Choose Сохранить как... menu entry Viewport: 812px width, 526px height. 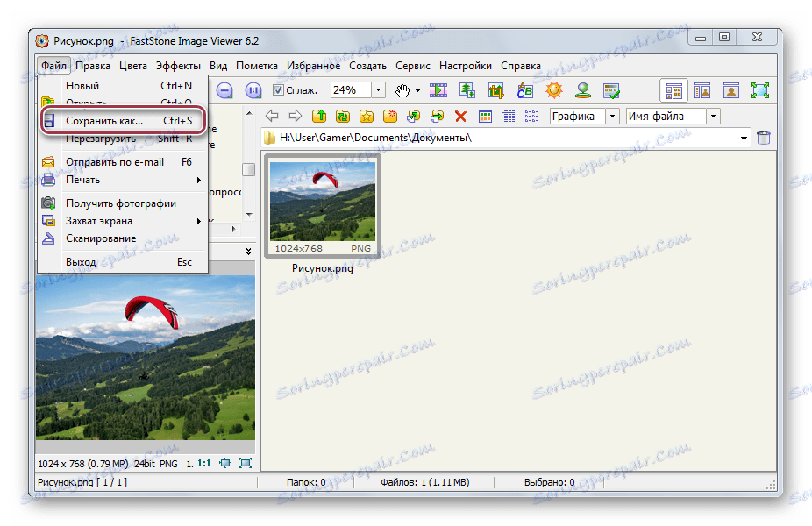coord(124,121)
